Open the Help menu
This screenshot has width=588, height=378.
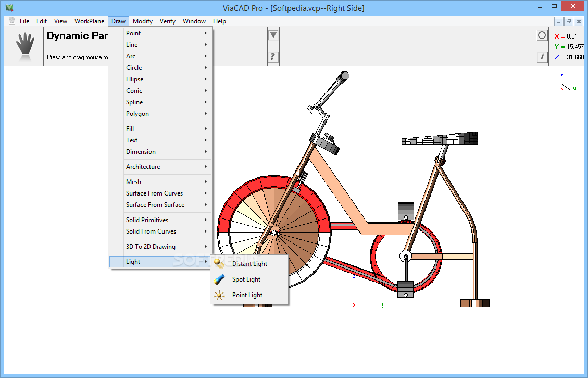pos(219,21)
